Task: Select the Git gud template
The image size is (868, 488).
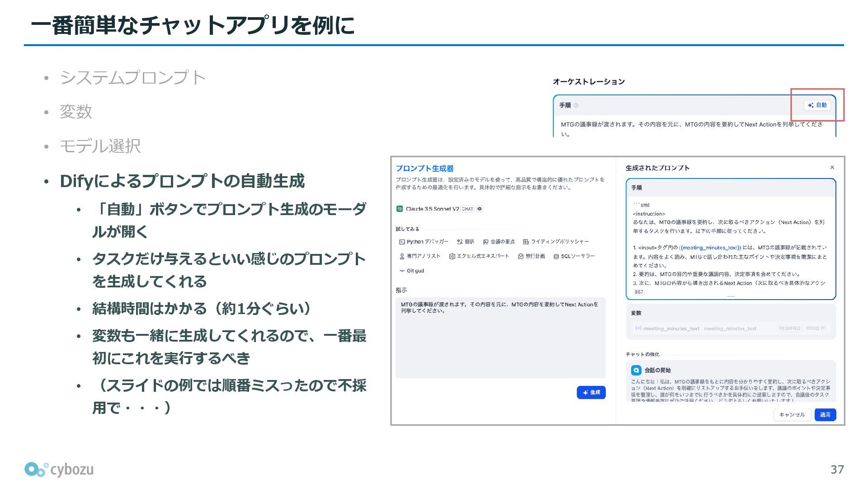Action: pos(412,271)
